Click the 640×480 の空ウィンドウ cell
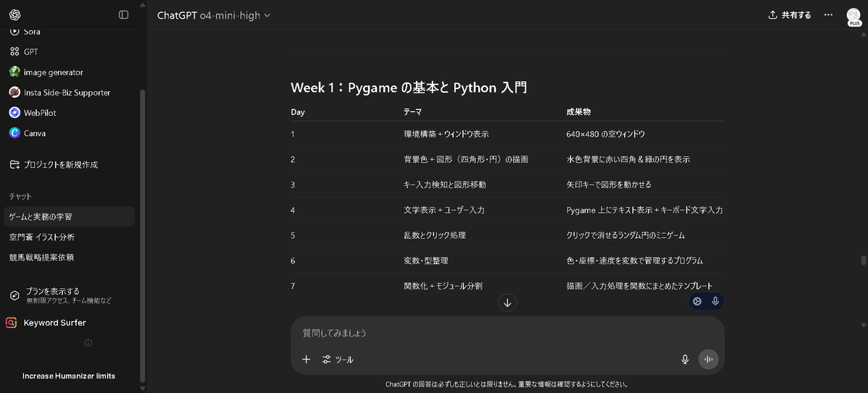The height and width of the screenshot is (393, 868). click(605, 134)
